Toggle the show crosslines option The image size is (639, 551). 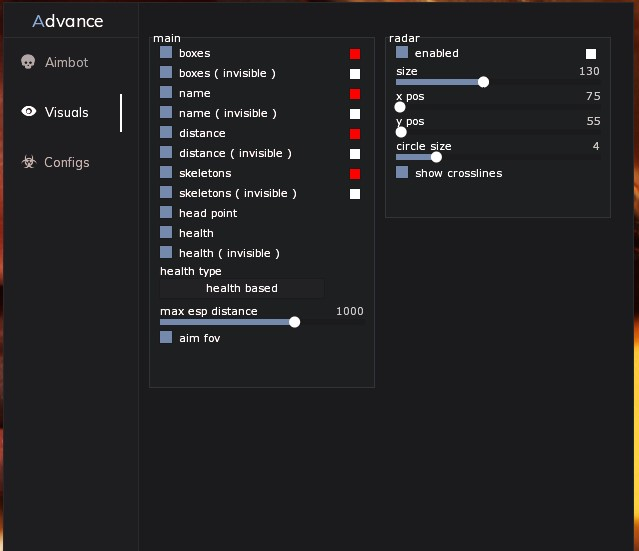pos(402,173)
